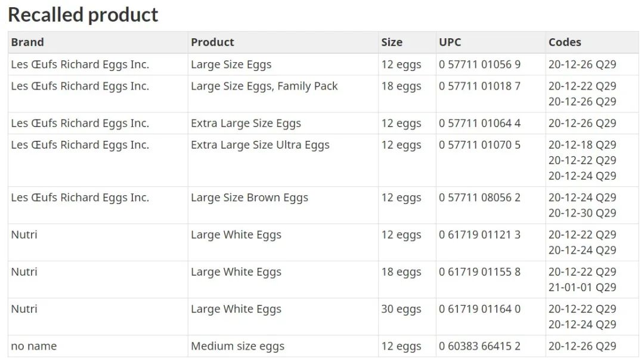The height and width of the screenshot is (361, 644).
Task: Select UPC 0 61719 01121 3
Action: [x=479, y=235]
